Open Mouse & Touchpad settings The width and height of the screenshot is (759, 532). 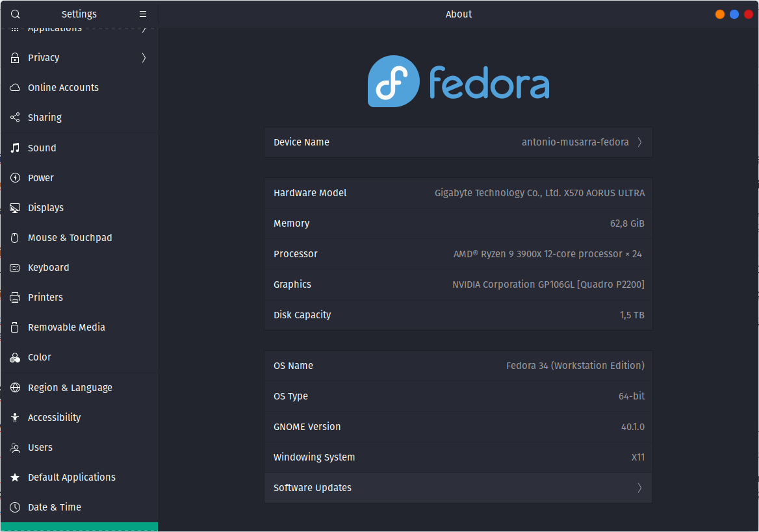[x=79, y=238]
